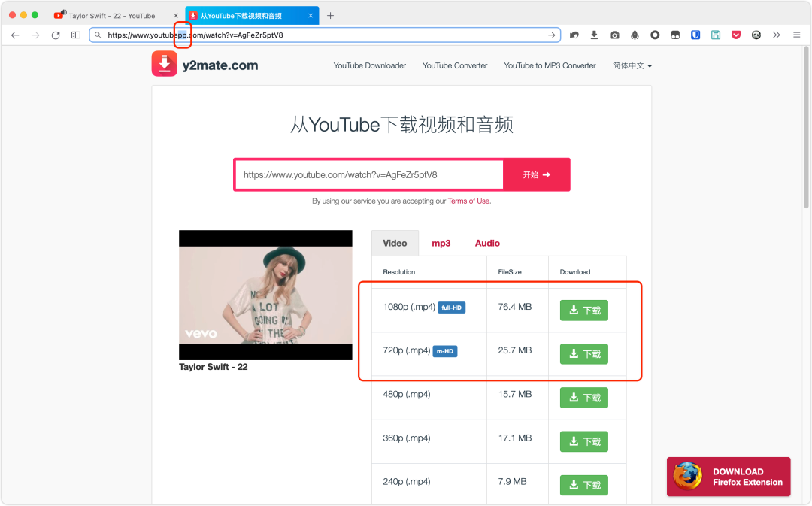Click the full-HD badge
The image size is (812, 506).
(x=452, y=308)
